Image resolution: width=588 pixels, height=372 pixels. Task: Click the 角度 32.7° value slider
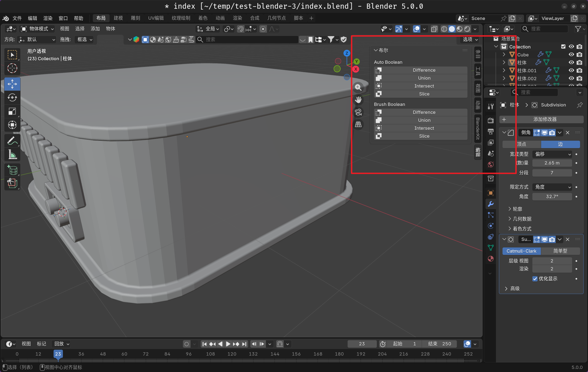552,197
